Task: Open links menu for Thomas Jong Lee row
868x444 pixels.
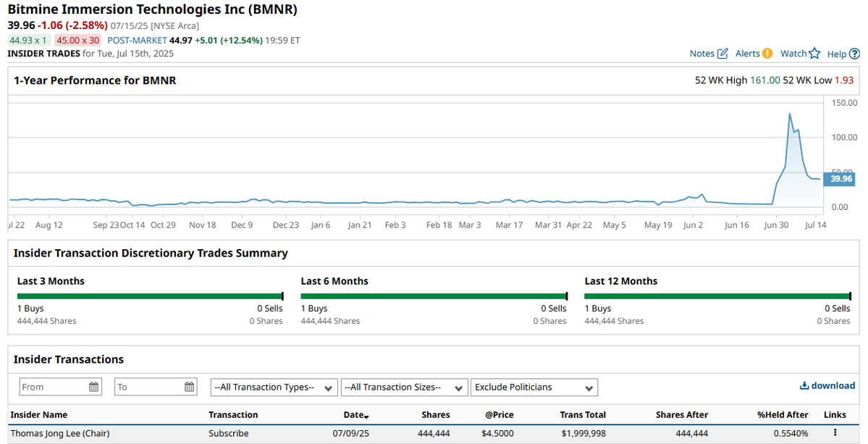Action: click(x=835, y=433)
